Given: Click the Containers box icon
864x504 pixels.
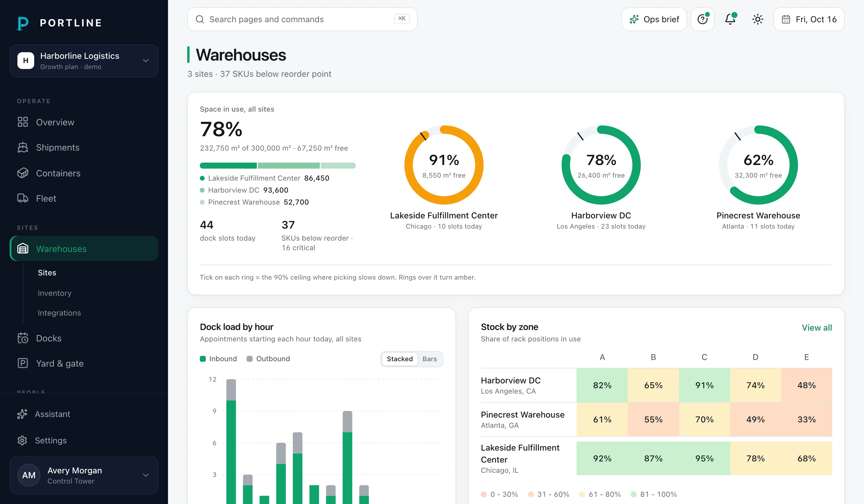Looking at the screenshot, I should 22,173.
